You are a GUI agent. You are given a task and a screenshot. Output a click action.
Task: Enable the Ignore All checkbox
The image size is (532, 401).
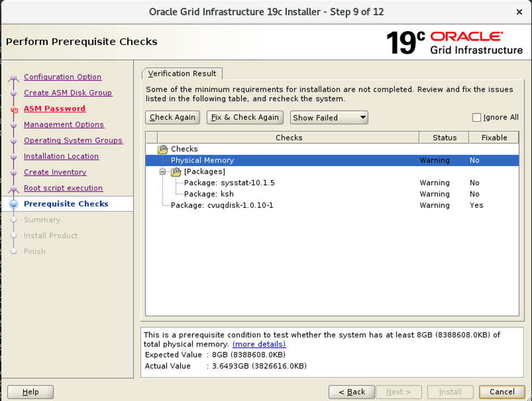(x=477, y=117)
